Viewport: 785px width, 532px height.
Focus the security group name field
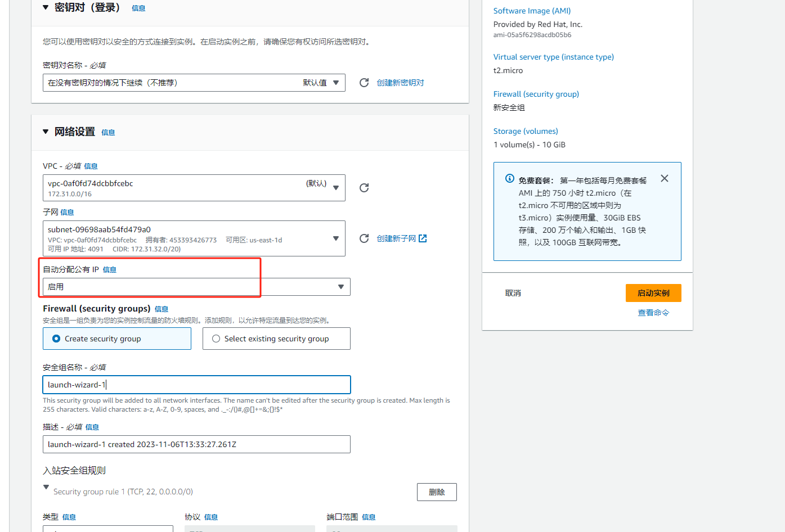pyautogui.click(x=196, y=385)
